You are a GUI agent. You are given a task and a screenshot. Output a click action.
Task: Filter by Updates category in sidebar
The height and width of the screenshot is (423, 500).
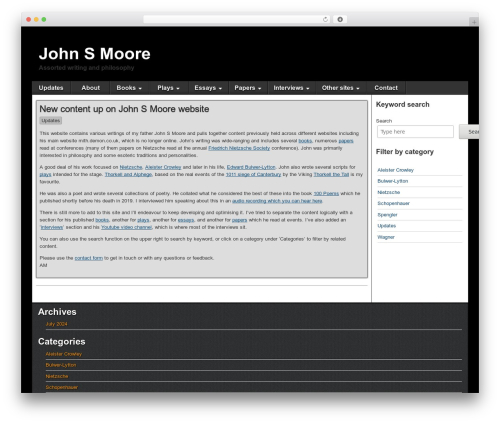[387, 226]
